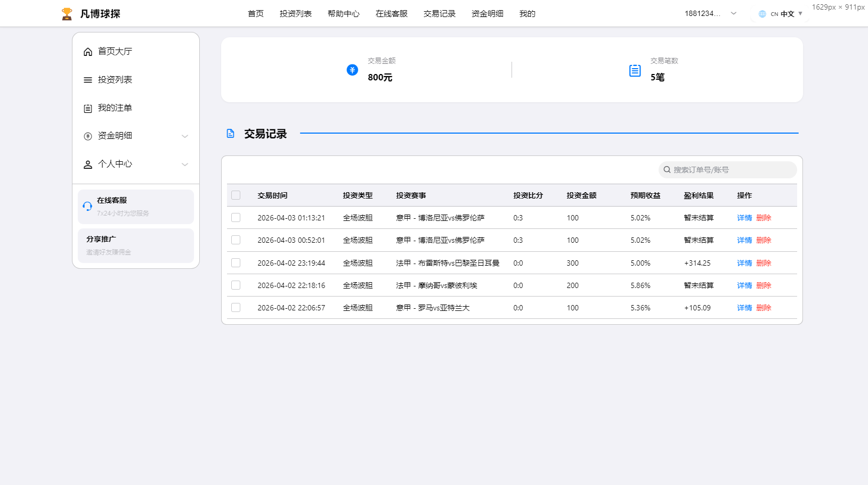View 详情 for the 01:13:21 record

point(744,218)
